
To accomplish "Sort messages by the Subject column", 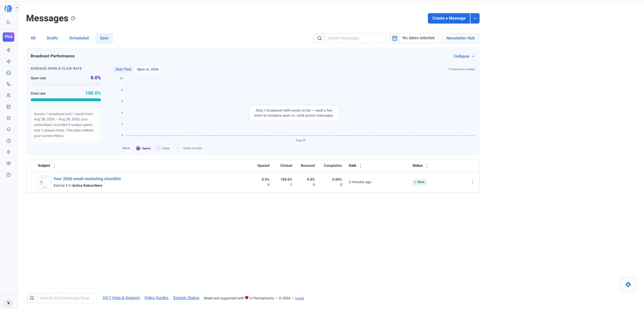I will pyautogui.click(x=46, y=166).
